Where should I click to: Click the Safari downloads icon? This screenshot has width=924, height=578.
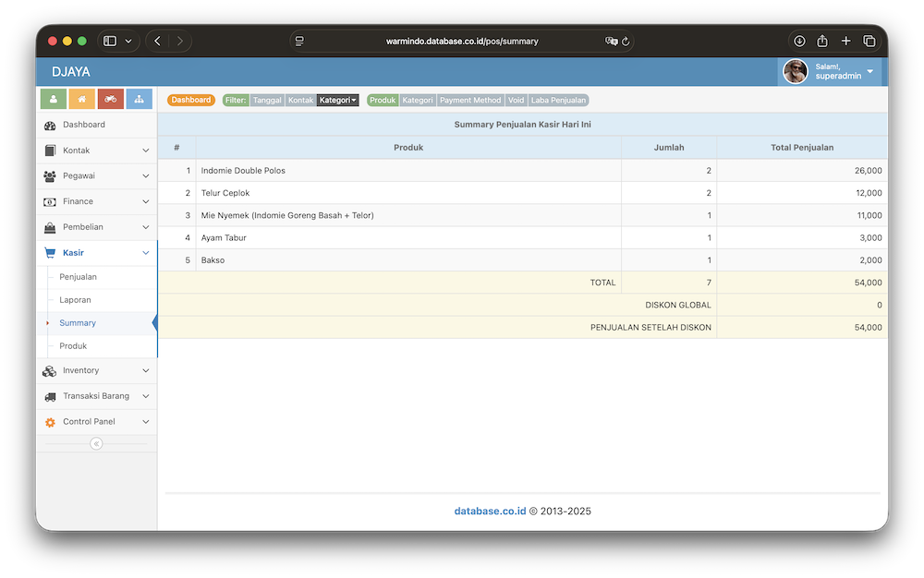(x=799, y=41)
